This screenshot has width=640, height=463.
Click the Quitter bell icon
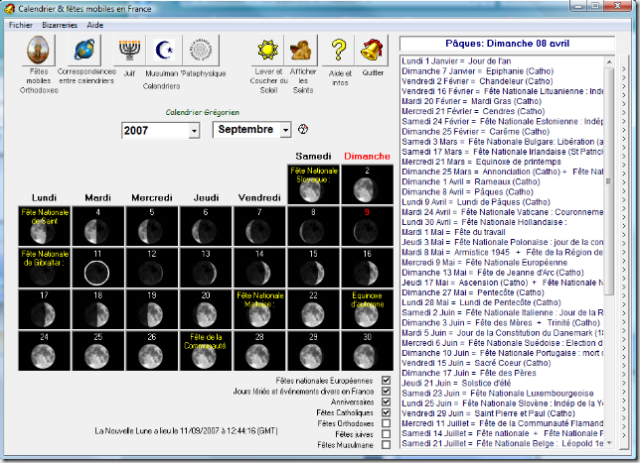tap(372, 49)
